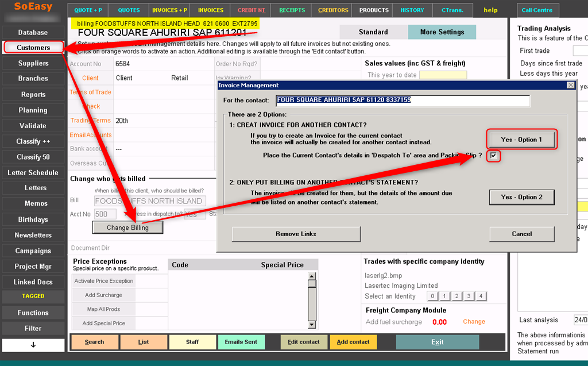This screenshot has height=366, width=588.
Task: Click the Change Billing button
Action: tap(127, 228)
